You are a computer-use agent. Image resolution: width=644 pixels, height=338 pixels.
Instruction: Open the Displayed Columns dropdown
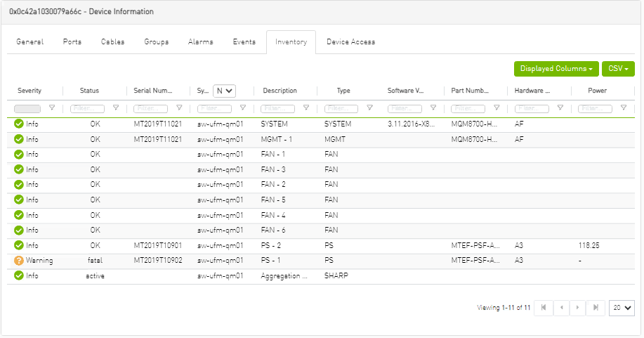[556, 69]
